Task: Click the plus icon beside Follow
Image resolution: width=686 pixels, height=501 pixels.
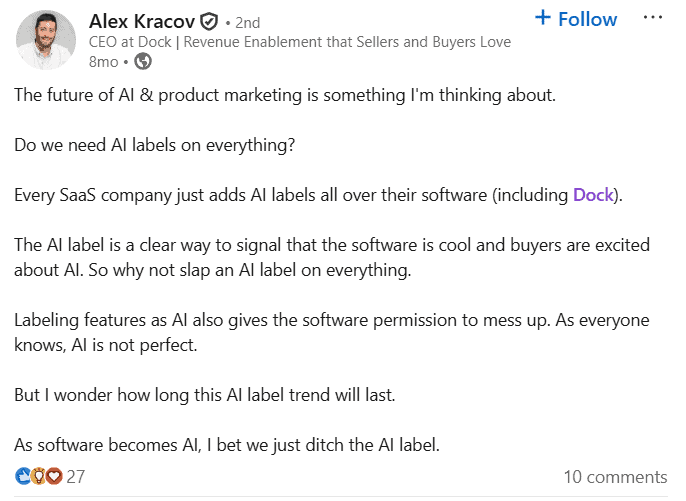Action: pyautogui.click(x=543, y=18)
